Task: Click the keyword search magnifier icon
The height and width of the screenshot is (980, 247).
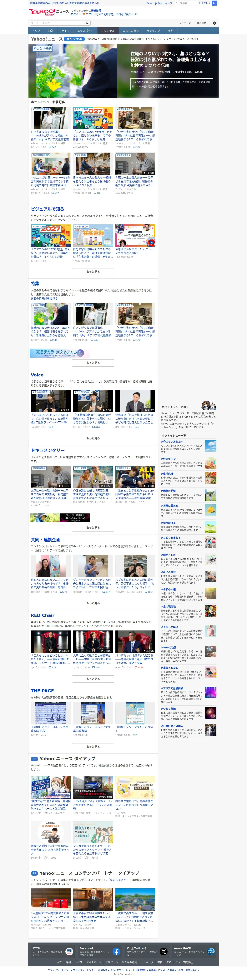Action: (x=87, y=23)
